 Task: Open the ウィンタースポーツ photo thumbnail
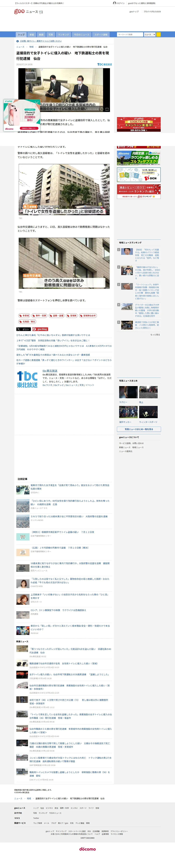coord(148,412)
